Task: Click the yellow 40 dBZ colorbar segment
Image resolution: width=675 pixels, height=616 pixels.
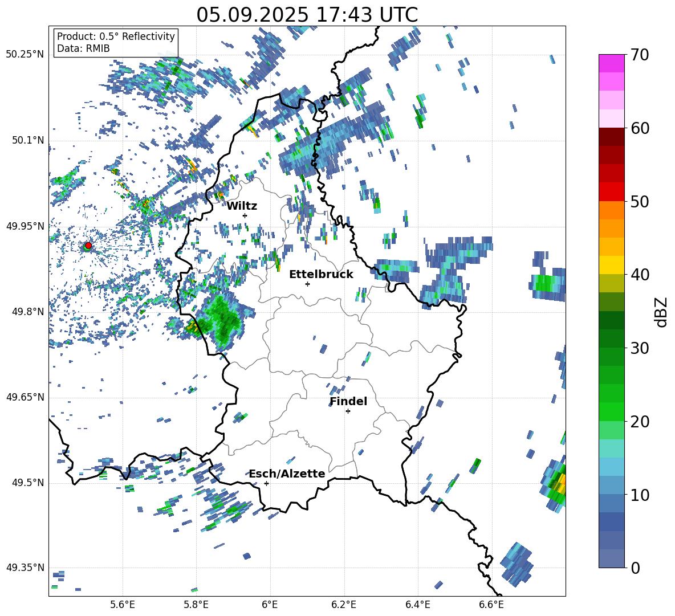Action: 612,265
